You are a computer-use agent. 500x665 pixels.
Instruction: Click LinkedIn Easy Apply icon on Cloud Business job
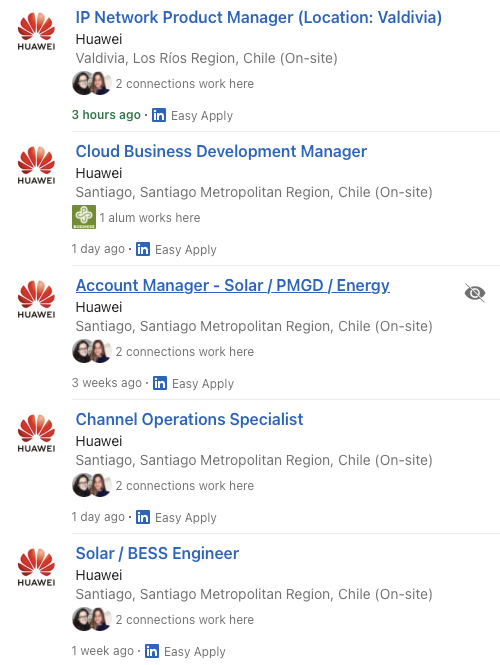(x=143, y=249)
